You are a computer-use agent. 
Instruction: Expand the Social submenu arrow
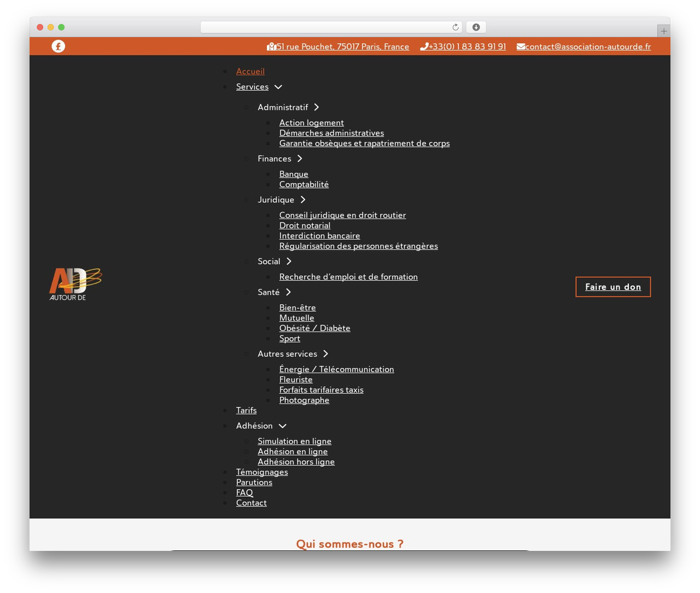[289, 261]
